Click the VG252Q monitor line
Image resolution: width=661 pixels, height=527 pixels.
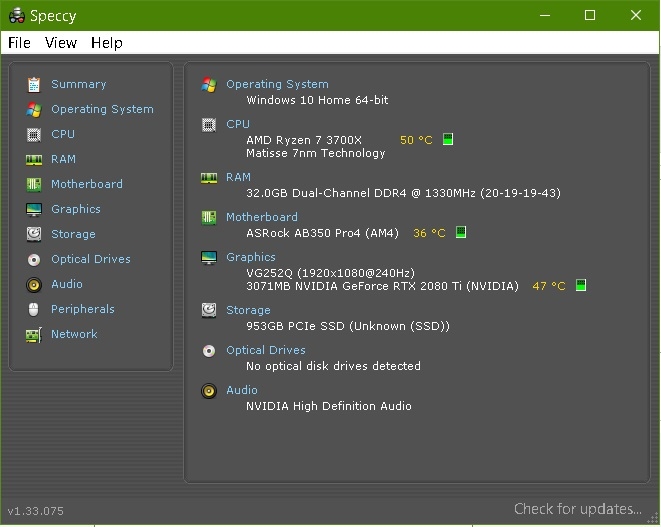click(330, 273)
